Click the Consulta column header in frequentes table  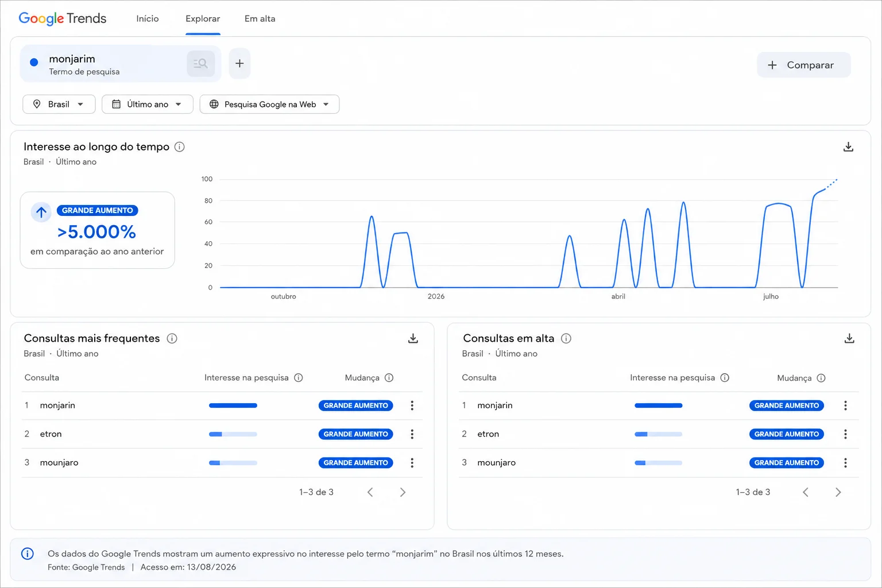(x=42, y=378)
